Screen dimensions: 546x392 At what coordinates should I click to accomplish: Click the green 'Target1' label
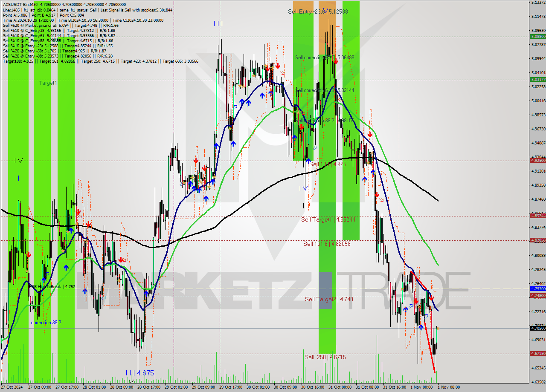point(48,83)
